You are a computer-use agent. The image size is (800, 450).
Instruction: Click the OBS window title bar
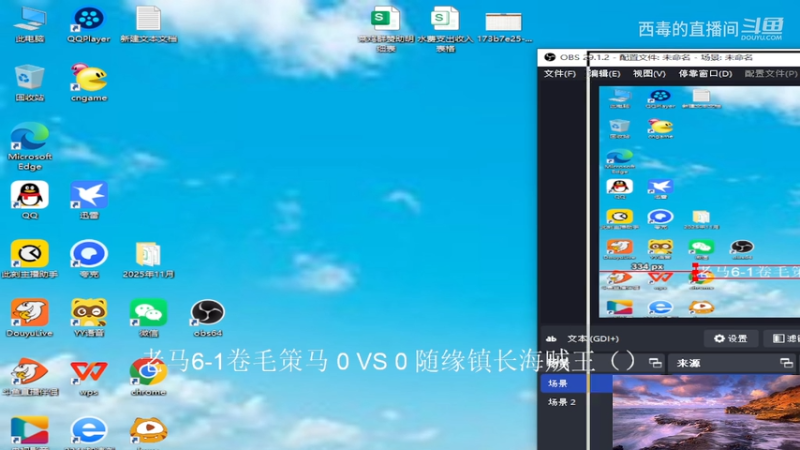pyautogui.click(x=668, y=57)
